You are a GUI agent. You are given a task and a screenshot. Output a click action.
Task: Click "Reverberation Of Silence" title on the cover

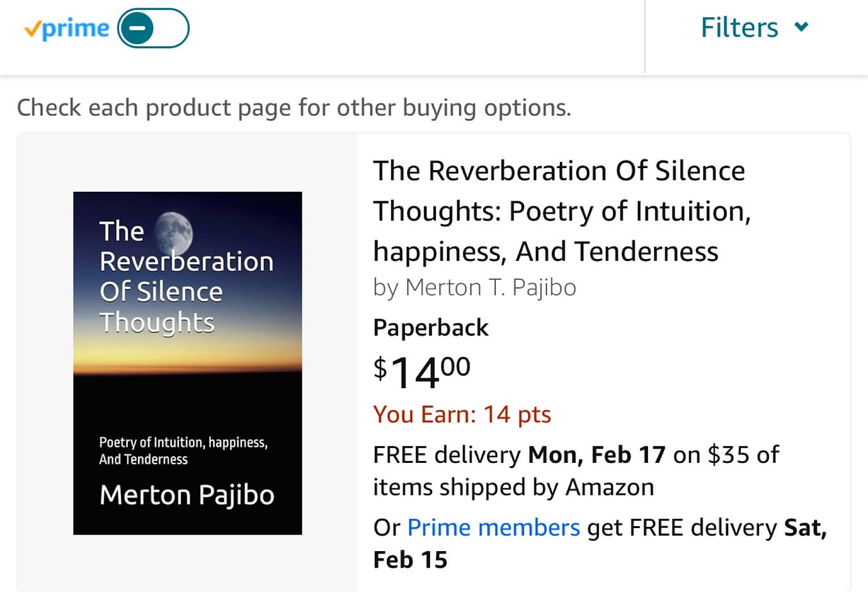tap(185, 276)
